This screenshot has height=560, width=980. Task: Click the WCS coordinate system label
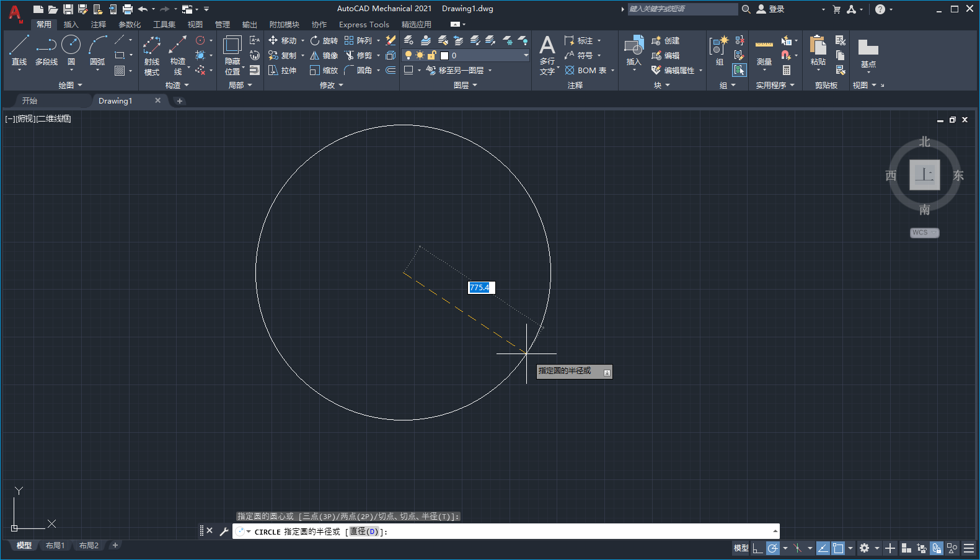click(924, 233)
